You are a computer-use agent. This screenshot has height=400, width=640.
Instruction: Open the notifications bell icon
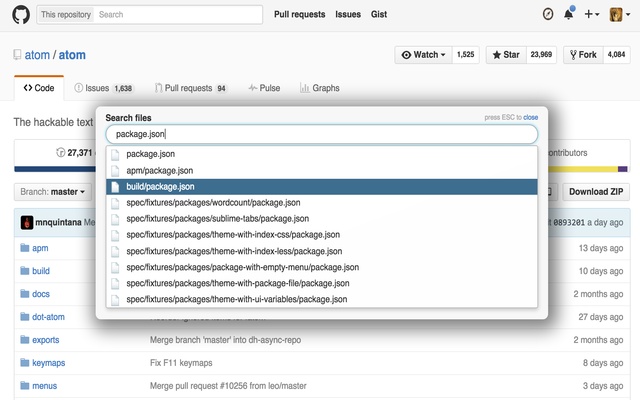tap(569, 14)
